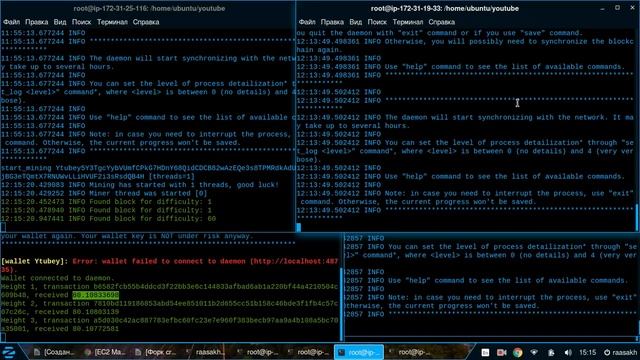Click 'Your wallet key is NOT under risk' line
The width and height of the screenshot is (640, 360).
point(167,236)
